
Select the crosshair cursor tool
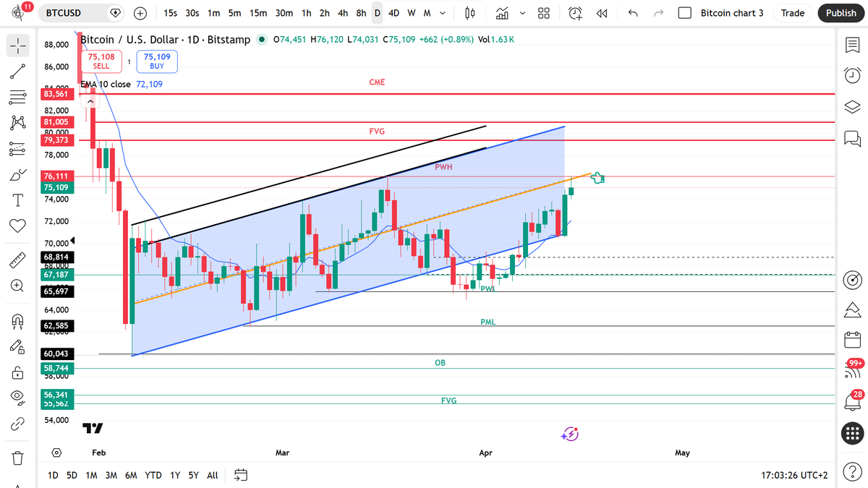click(x=18, y=46)
